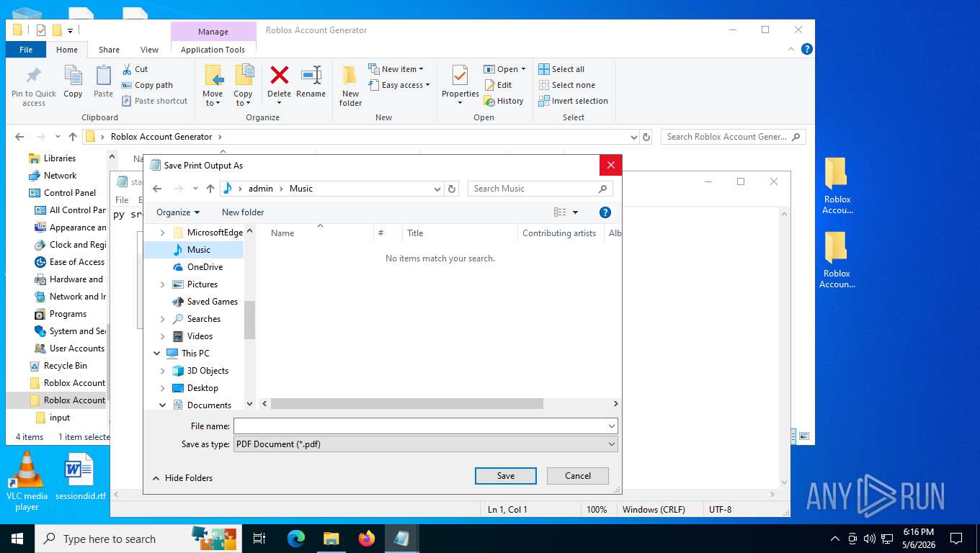980x553 pixels.
Task: Click the Rename icon
Action: coord(311,75)
